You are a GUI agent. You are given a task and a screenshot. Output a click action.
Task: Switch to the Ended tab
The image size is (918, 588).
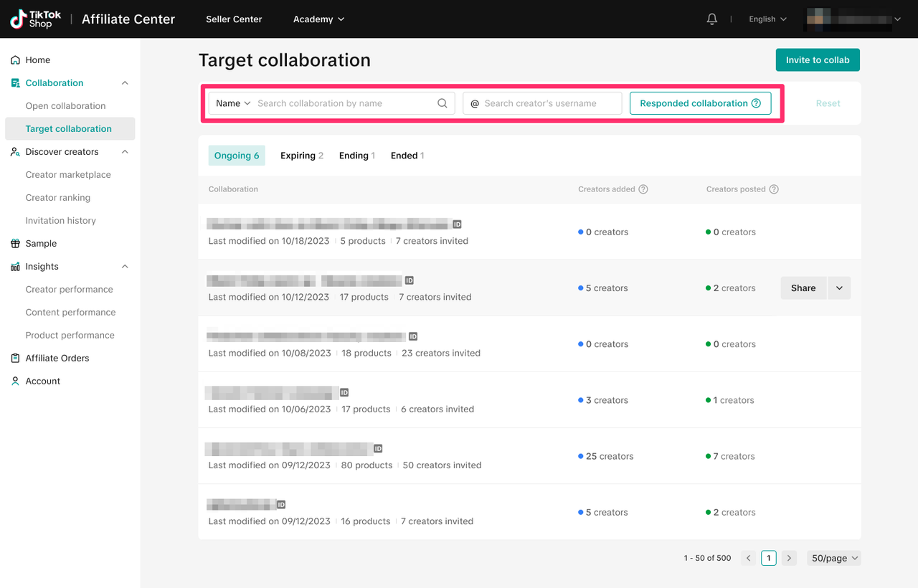pos(407,156)
